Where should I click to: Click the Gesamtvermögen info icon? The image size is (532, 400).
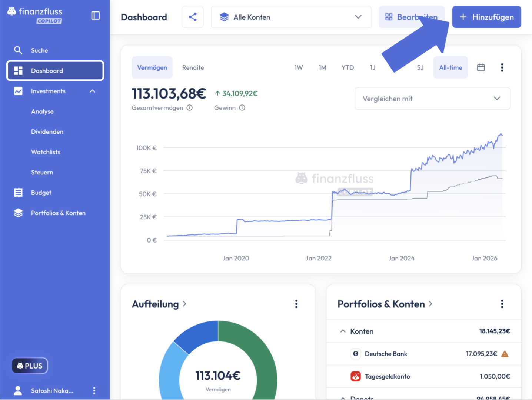pyautogui.click(x=189, y=108)
